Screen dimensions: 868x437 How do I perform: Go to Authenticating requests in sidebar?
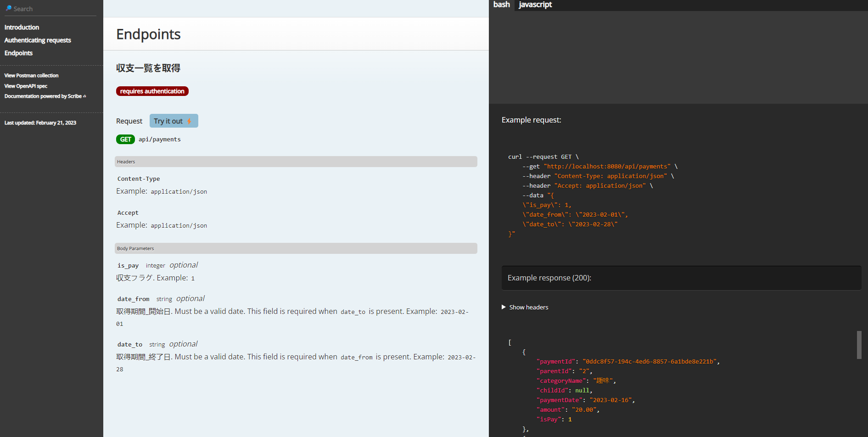point(38,40)
